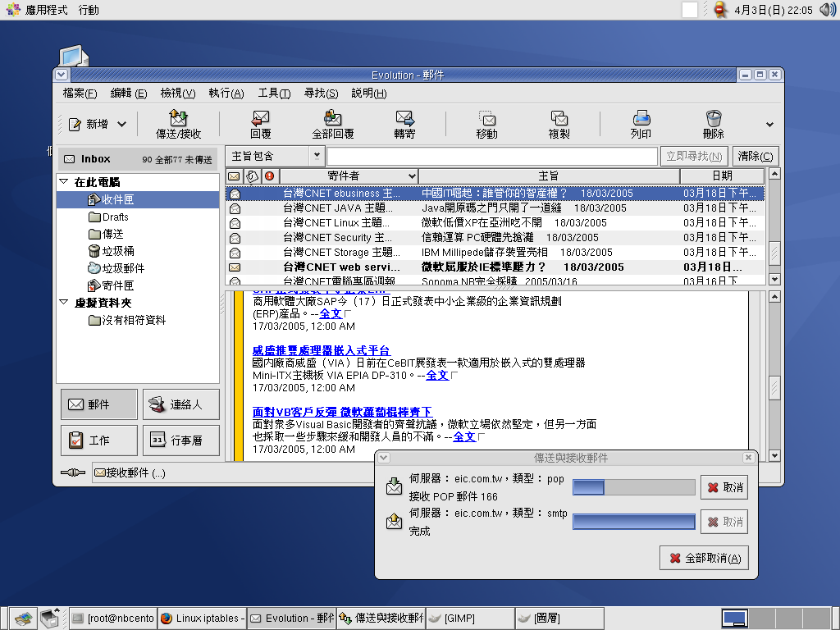Image resolution: width=840 pixels, height=630 pixels.
Task: Select the 台灣CNET Linux message row
Action: [x=495, y=223]
